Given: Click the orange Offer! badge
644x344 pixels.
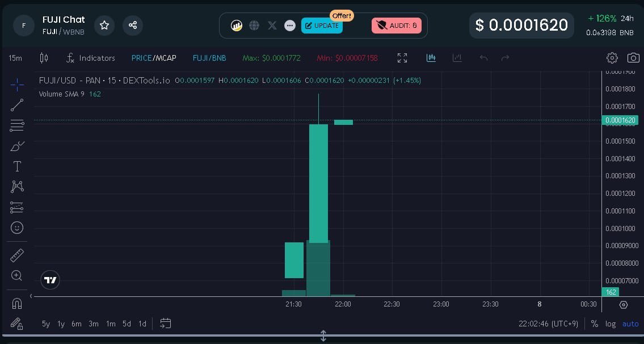Looking at the screenshot, I should point(342,16).
